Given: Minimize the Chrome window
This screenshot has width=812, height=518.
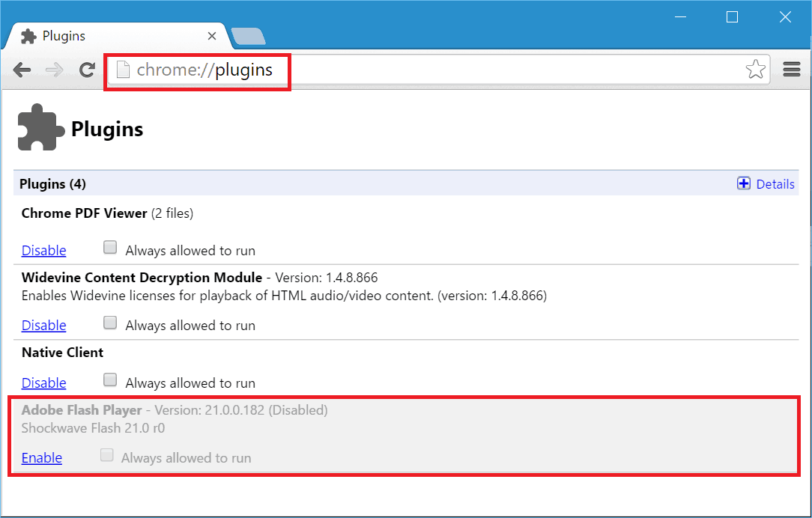Looking at the screenshot, I should coord(681,17).
